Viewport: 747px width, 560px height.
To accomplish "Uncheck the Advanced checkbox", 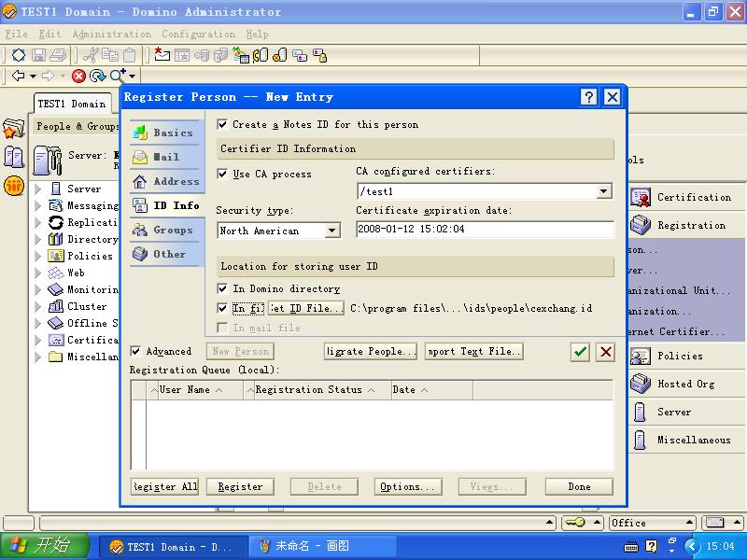I will [x=135, y=352].
